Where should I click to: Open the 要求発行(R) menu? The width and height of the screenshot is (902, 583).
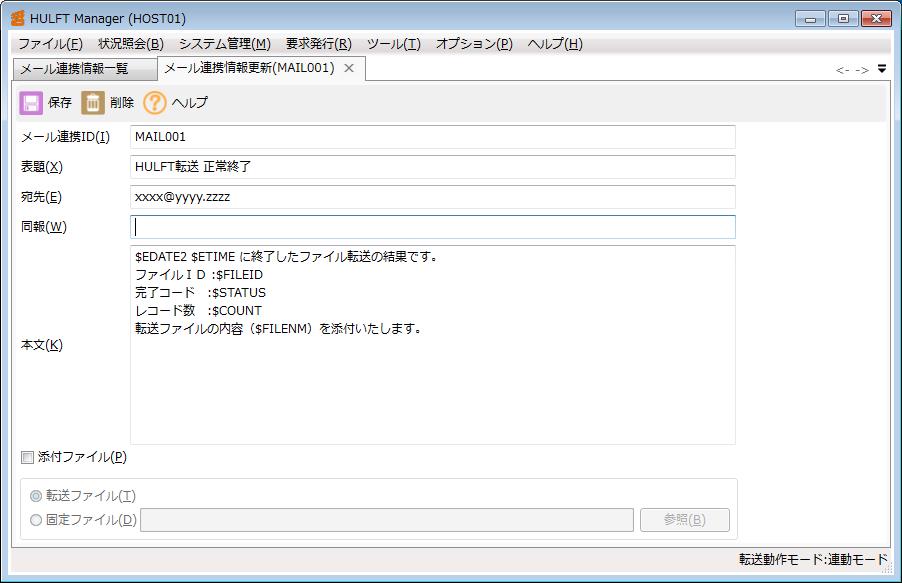click(319, 44)
